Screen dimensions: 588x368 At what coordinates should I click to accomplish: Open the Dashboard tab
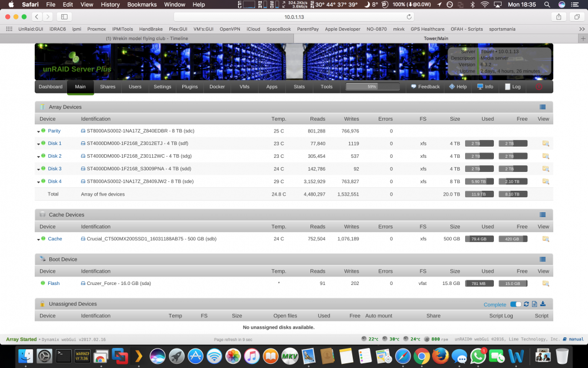[x=51, y=87]
